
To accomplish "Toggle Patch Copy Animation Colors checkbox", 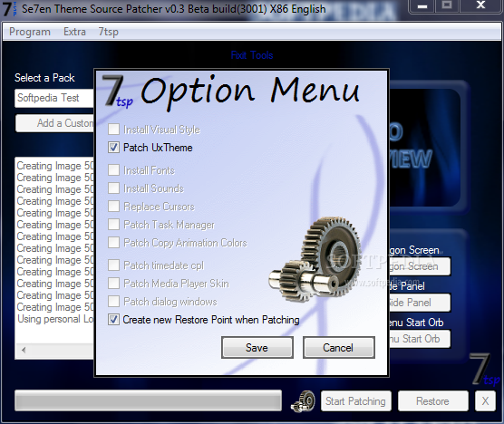I will click(x=113, y=243).
